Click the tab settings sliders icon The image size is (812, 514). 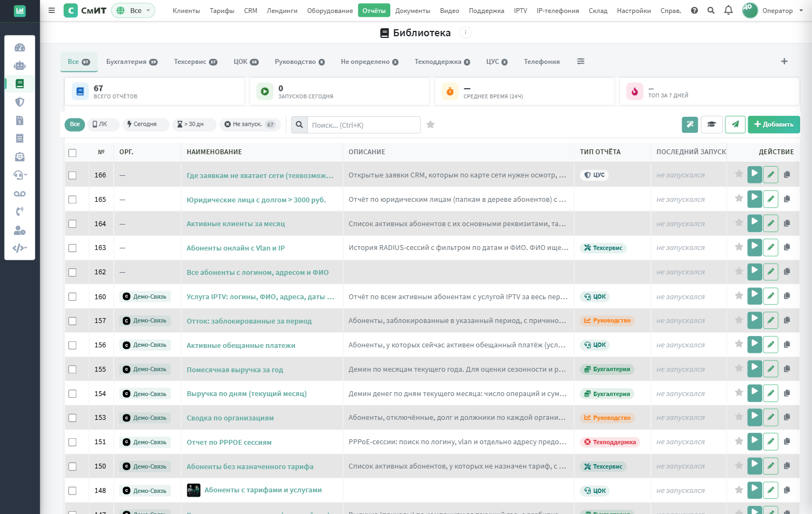tap(581, 61)
